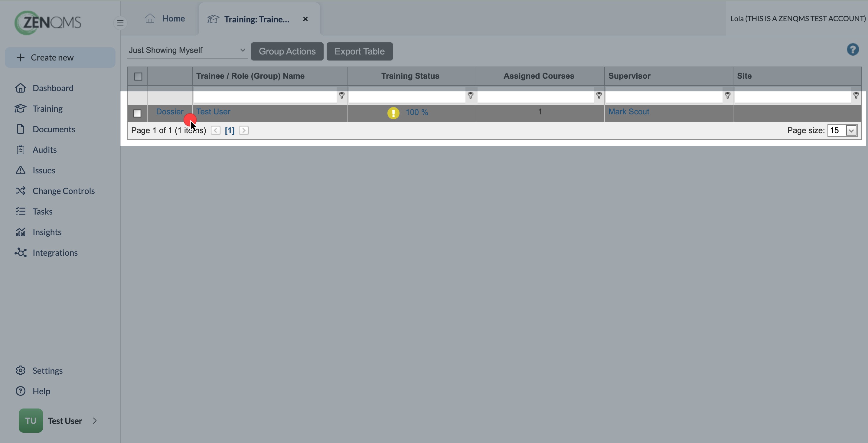Go to next page arrow

[x=244, y=130]
